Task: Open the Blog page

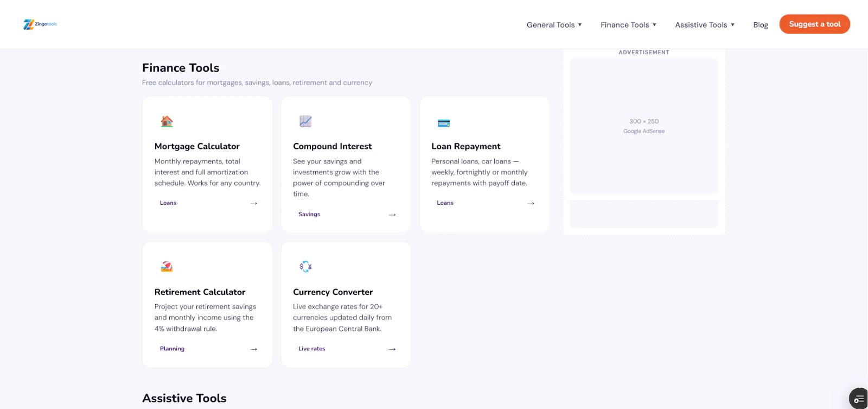Action: click(761, 24)
